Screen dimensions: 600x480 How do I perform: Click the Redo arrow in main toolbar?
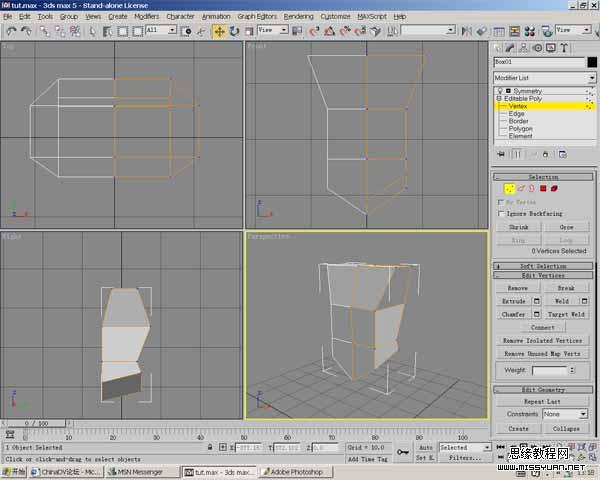tap(26, 31)
